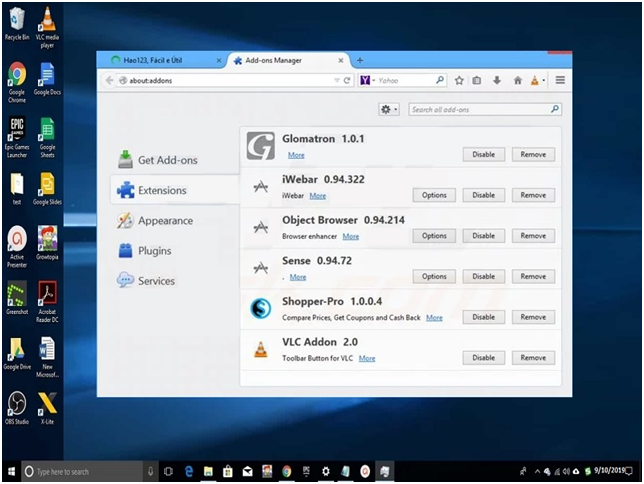Click the bookmark star icon in Firefox toolbar
644x484 pixels.
459,81
